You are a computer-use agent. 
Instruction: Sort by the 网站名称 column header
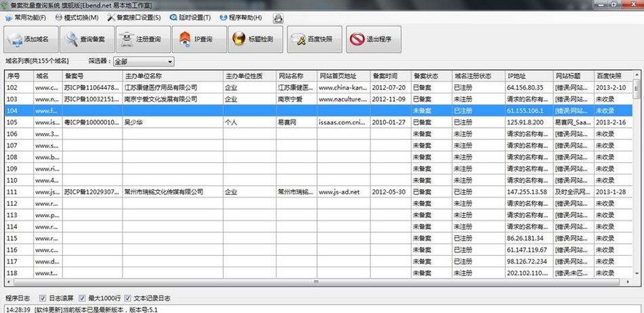point(296,76)
